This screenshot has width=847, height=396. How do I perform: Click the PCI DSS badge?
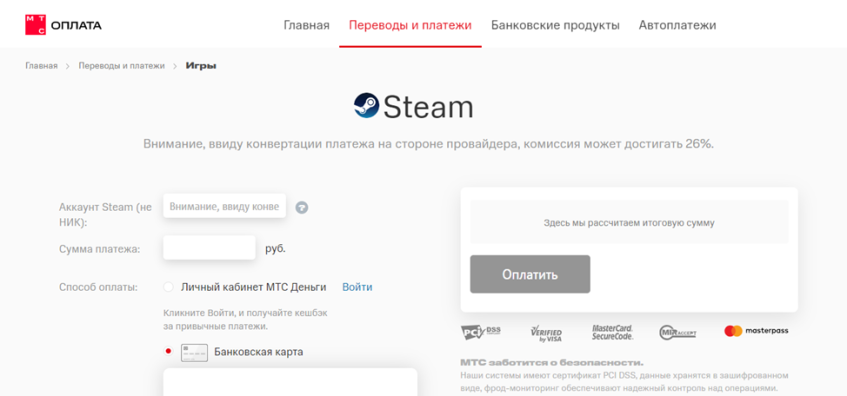click(x=480, y=332)
